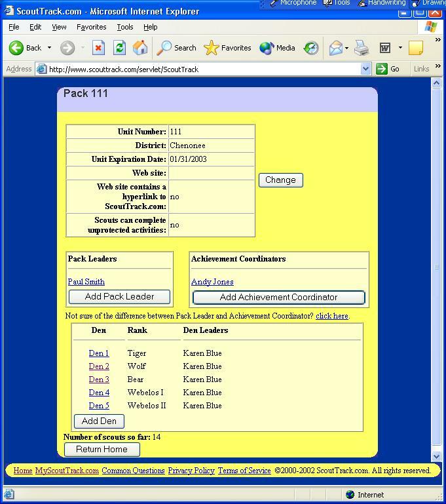Open the Help menu
This screenshot has width=446, height=504.
click(x=150, y=27)
